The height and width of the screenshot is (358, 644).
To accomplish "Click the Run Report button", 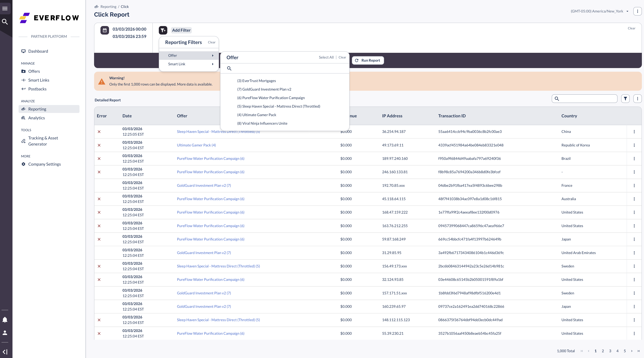I will [x=368, y=60].
